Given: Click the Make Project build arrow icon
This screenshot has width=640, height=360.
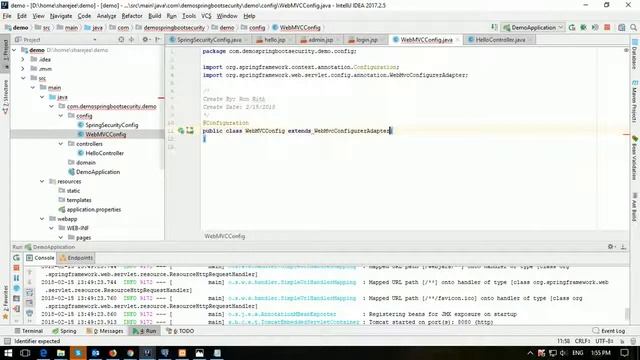Looking at the screenshot, I should click(x=494, y=27).
